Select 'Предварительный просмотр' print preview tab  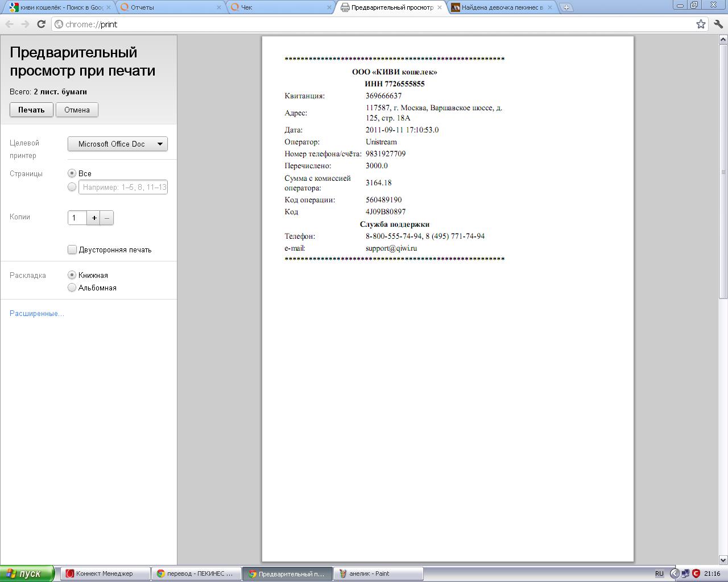391,7
